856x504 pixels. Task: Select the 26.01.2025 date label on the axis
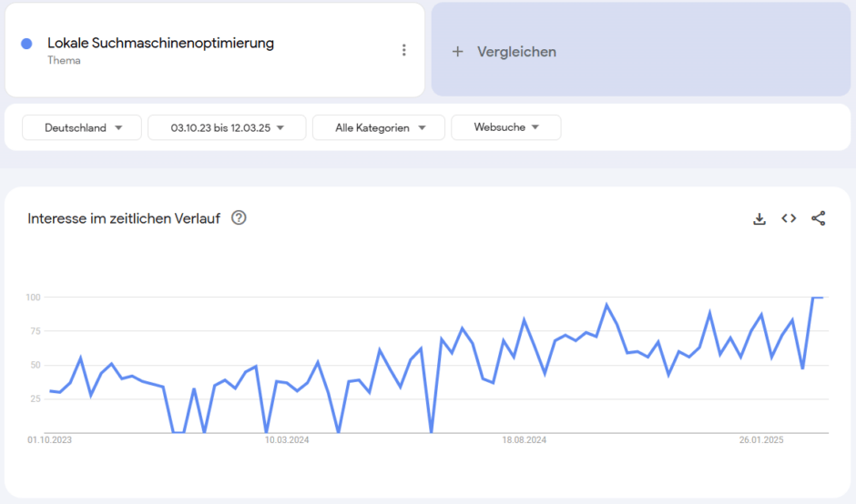(x=761, y=440)
